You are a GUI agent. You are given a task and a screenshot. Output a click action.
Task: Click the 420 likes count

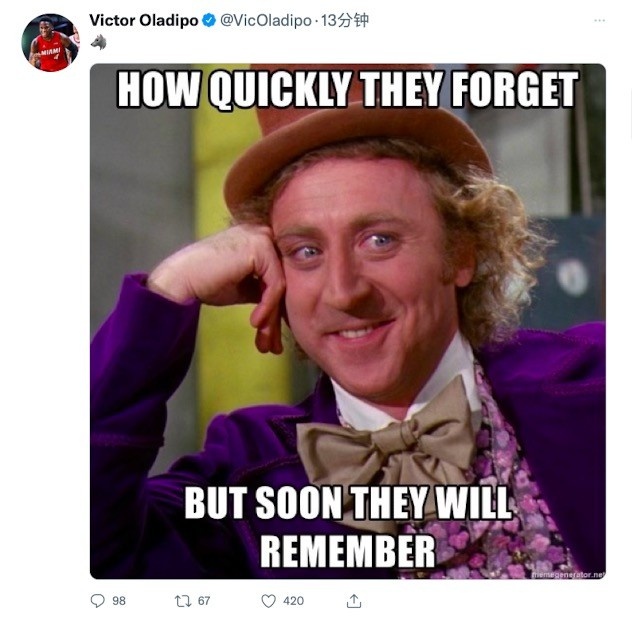pyautogui.click(x=293, y=601)
